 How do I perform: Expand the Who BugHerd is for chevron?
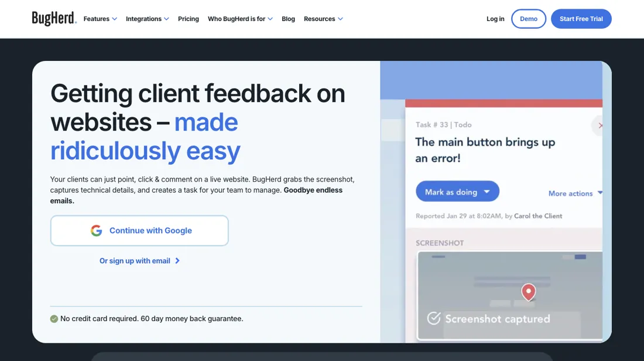[x=270, y=19]
